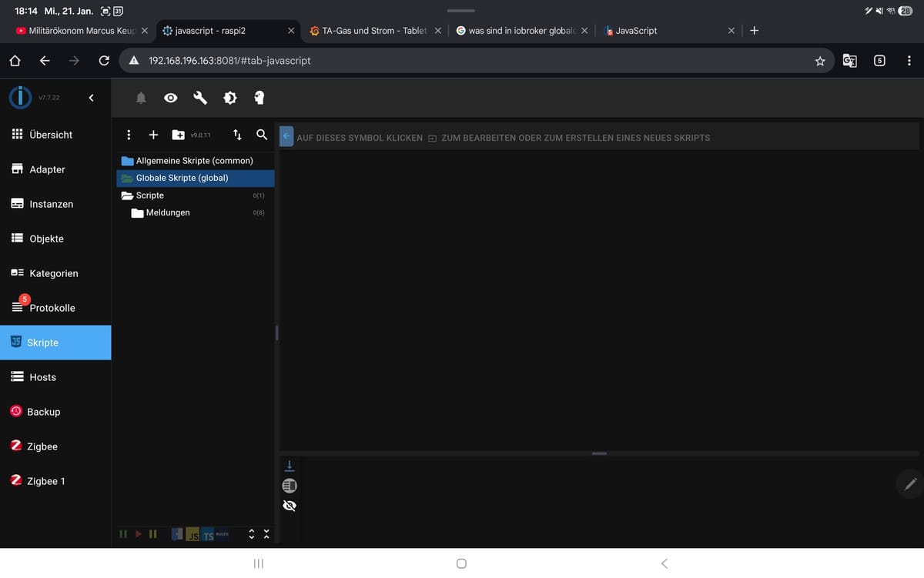Filter JS scripts icon
This screenshot has height=578, width=924.
pos(194,535)
